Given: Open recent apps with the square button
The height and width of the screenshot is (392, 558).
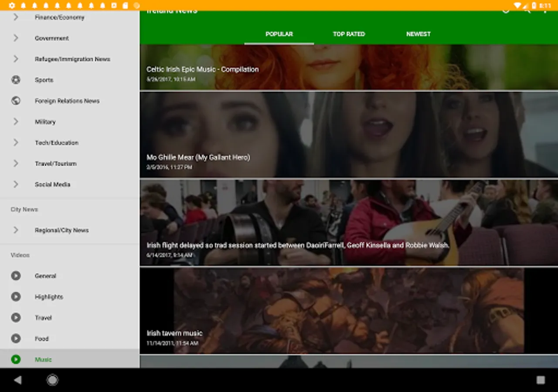Looking at the screenshot, I should tap(541, 380).
